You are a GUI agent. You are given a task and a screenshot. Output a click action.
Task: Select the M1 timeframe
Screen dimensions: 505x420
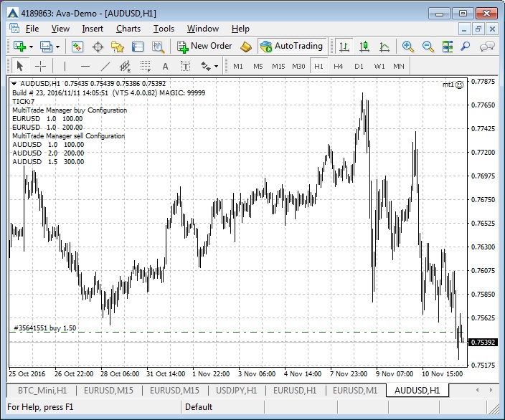point(237,67)
